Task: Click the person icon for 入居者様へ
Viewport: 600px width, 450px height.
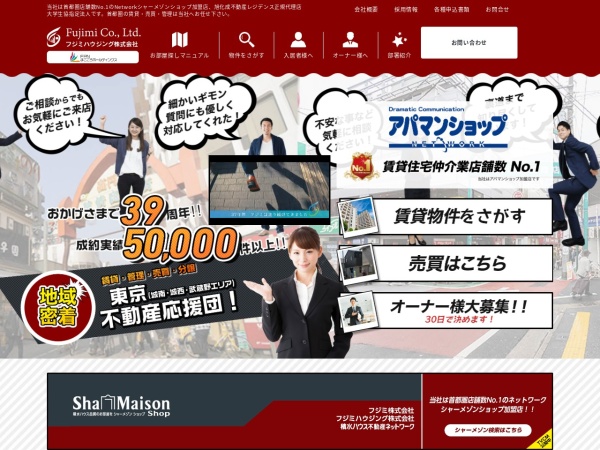Action: 298,39
